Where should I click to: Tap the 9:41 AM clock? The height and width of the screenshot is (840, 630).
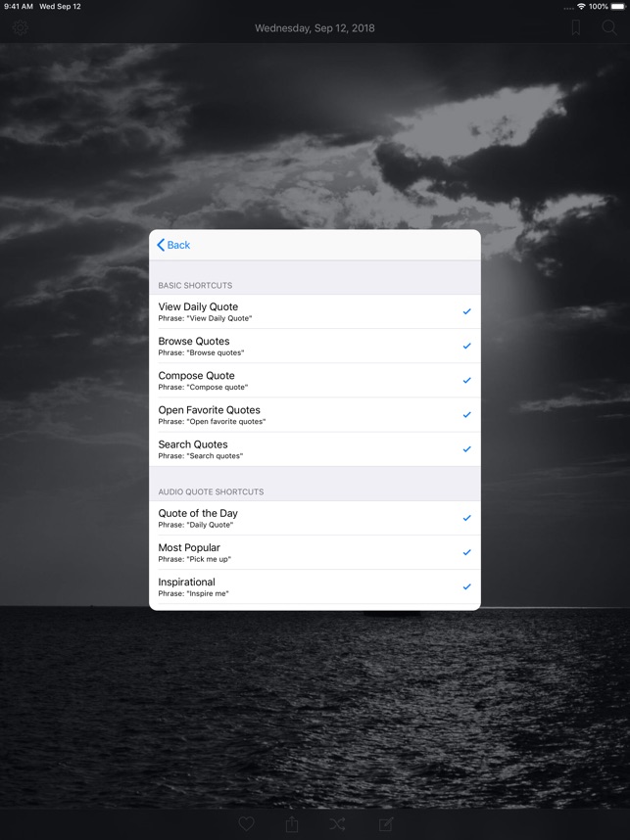tap(19, 7)
